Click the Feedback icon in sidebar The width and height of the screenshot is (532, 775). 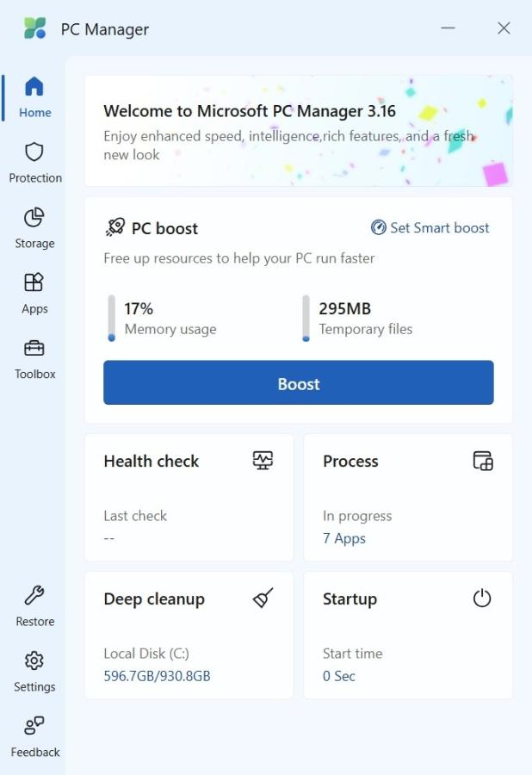pyautogui.click(x=34, y=726)
